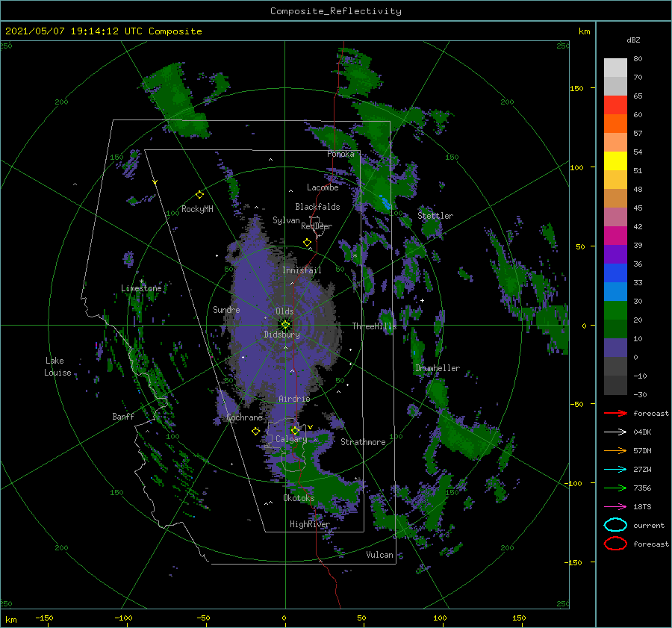Pick the red 60-65 dBZ swatch

pyautogui.click(x=615, y=105)
